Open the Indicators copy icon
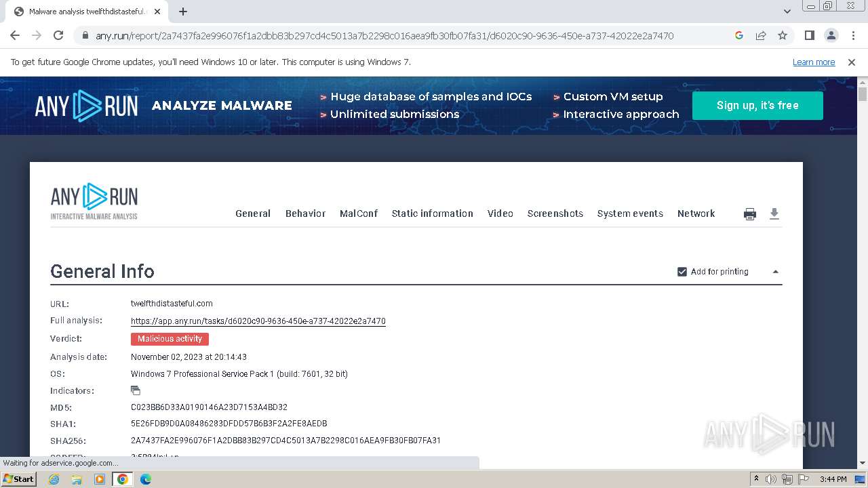 pyautogui.click(x=136, y=390)
